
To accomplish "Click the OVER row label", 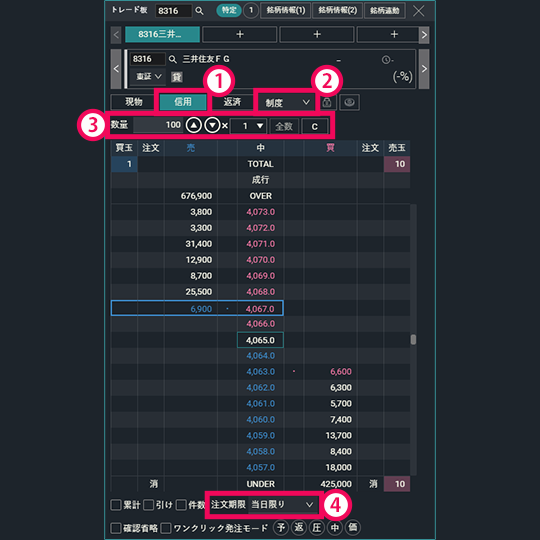I will point(260,196).
